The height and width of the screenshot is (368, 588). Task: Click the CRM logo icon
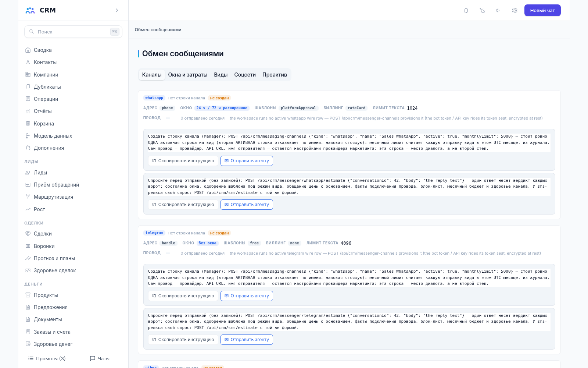(x=30, y=10)
